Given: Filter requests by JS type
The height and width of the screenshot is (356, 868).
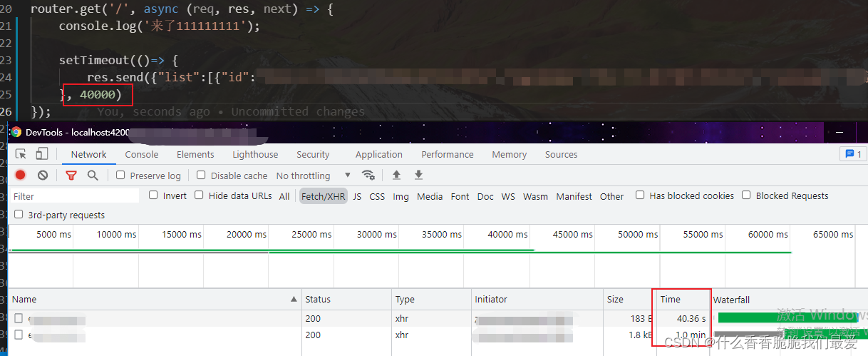Looking at the screenshot, I should [x=357, y=196].
